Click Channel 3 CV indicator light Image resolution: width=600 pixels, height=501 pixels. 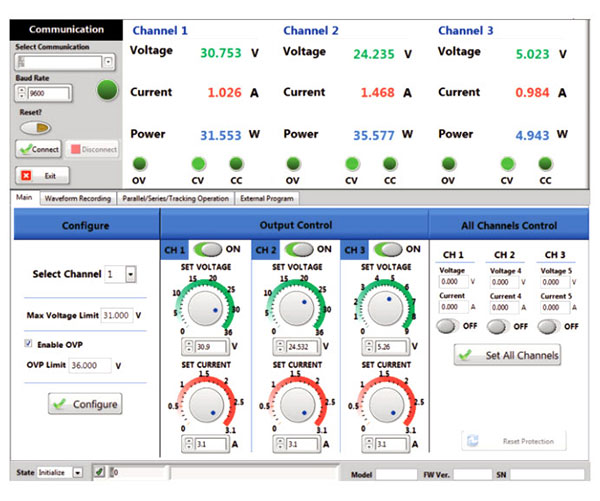click(507, 164)
